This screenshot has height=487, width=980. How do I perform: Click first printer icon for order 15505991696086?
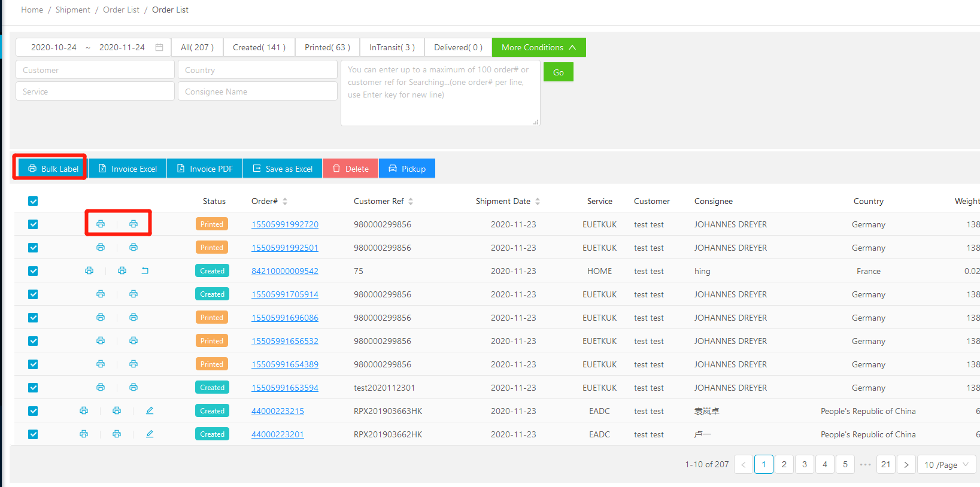pos(101,317)
